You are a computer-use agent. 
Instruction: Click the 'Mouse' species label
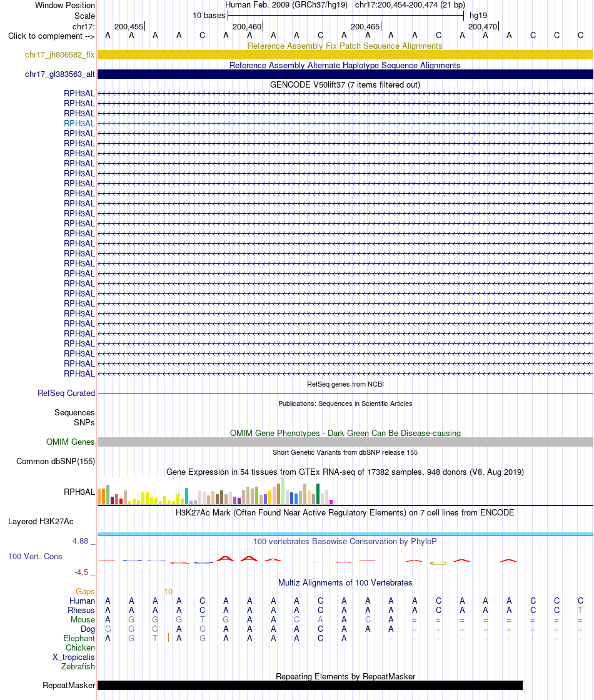point(83,619)
